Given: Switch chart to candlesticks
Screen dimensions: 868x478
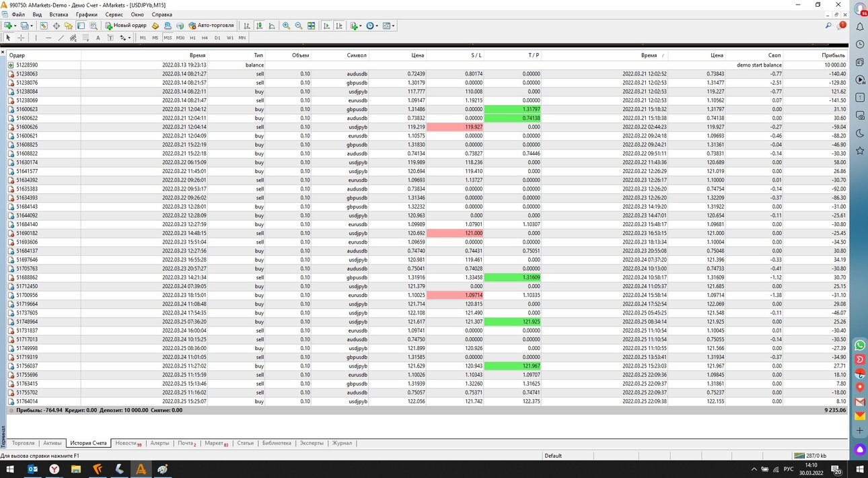Looking at the screenshot, I should pos(259,26).
